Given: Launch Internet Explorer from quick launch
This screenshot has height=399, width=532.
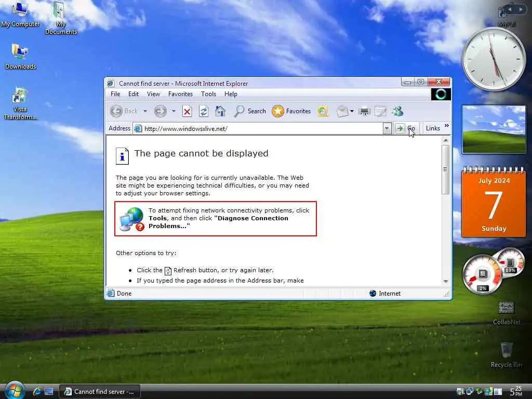Looking at the screenshot, I should [37, 392].
